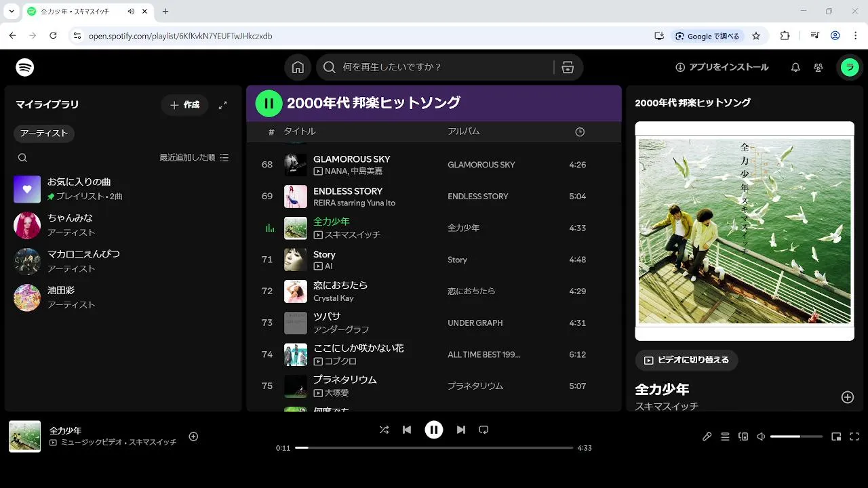Screen dimensions: 868x488
Task: Skip to the next track
Action: tap(461, 430)
